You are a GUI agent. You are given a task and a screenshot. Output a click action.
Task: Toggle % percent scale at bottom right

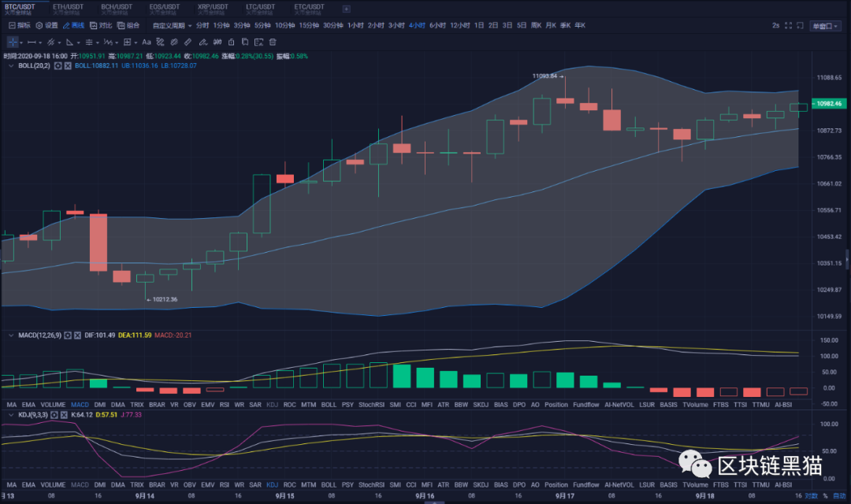pos(826,496)
